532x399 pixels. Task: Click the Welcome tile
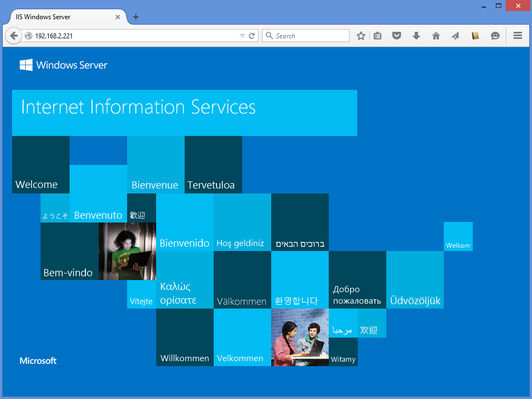coord(41,165)
